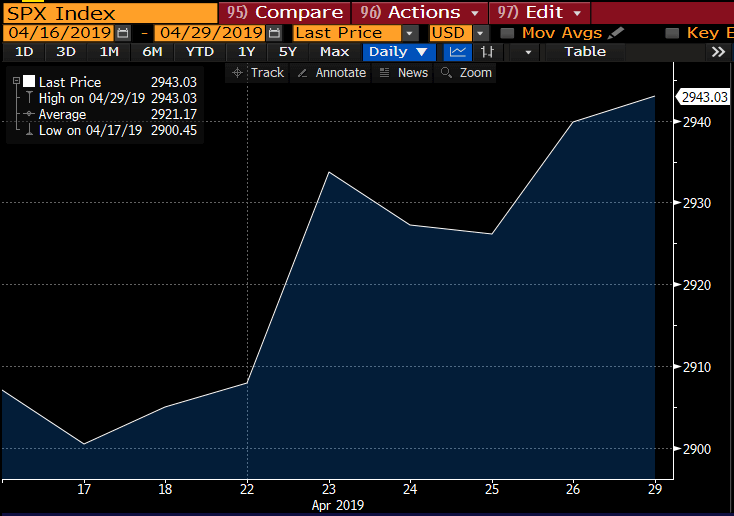Open the end date calendar picker icon

click(x=274, y=33)
